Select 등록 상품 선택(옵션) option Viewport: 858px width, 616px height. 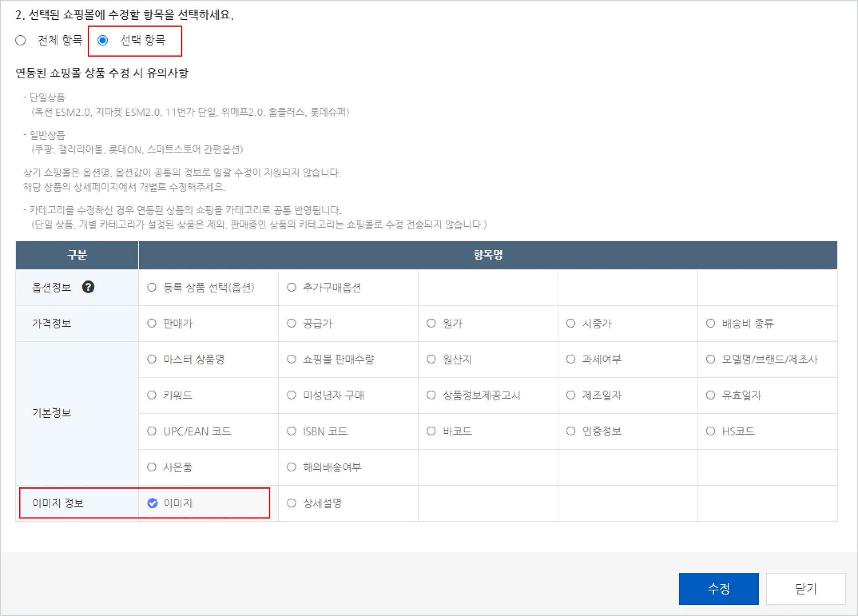coord(152,287)
